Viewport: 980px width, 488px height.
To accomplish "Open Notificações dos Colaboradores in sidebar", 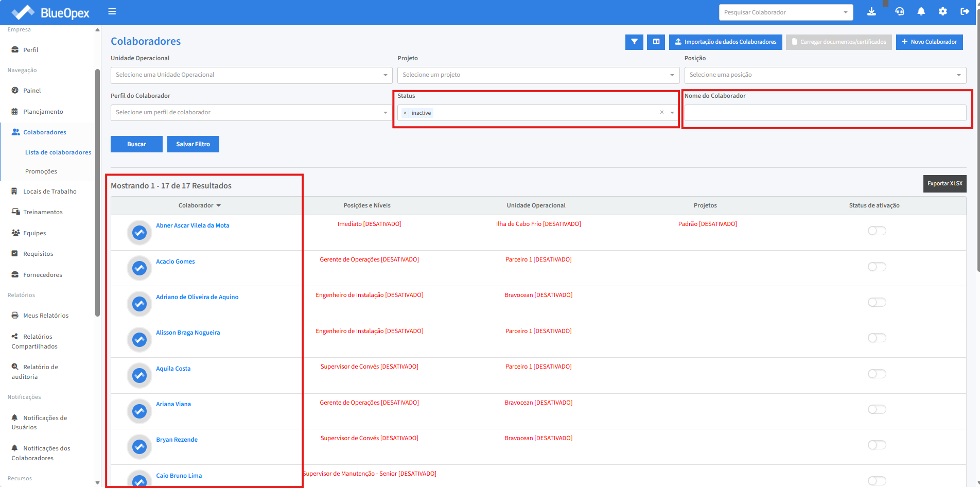I will point(41,453).
